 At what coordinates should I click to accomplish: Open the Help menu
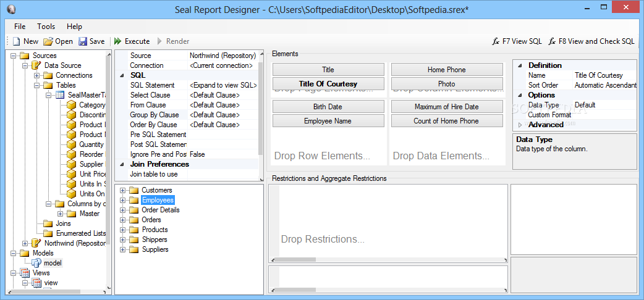[x=74, y=27]
